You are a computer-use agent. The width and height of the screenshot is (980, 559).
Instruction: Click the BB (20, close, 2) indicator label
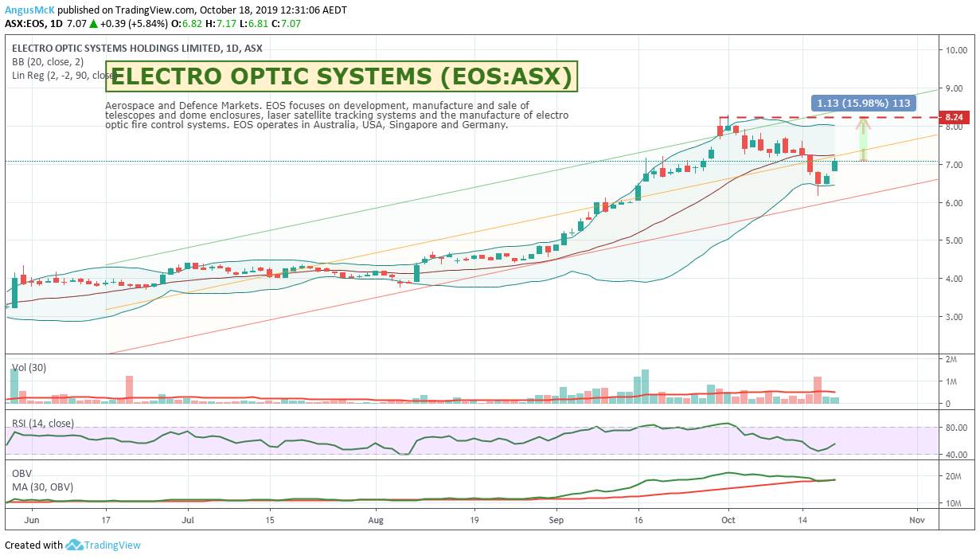[x=47, y=62]
